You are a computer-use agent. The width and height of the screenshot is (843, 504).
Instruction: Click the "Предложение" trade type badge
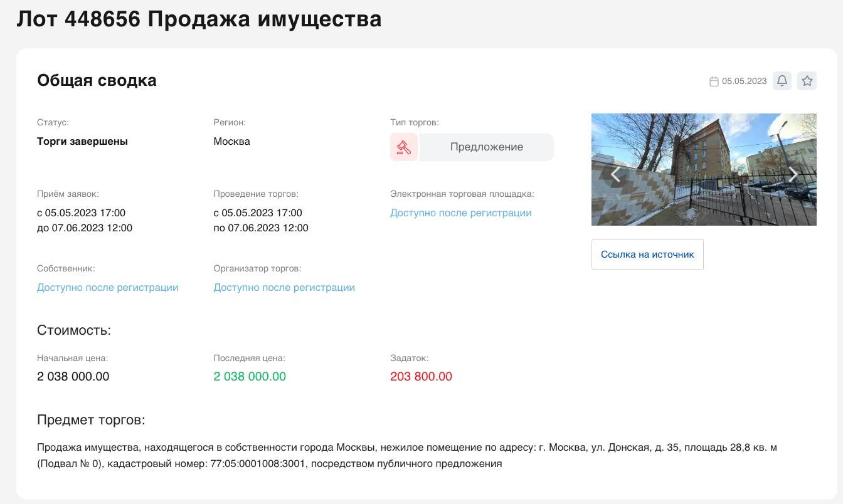pyautogui.click(x=486, y=147)
